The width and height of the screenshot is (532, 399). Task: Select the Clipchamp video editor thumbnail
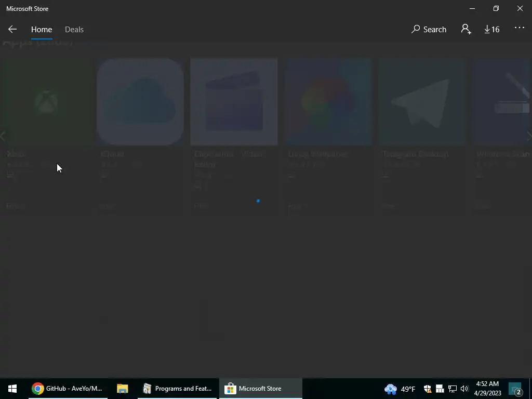pyautogui.click(x=234, y=102)
